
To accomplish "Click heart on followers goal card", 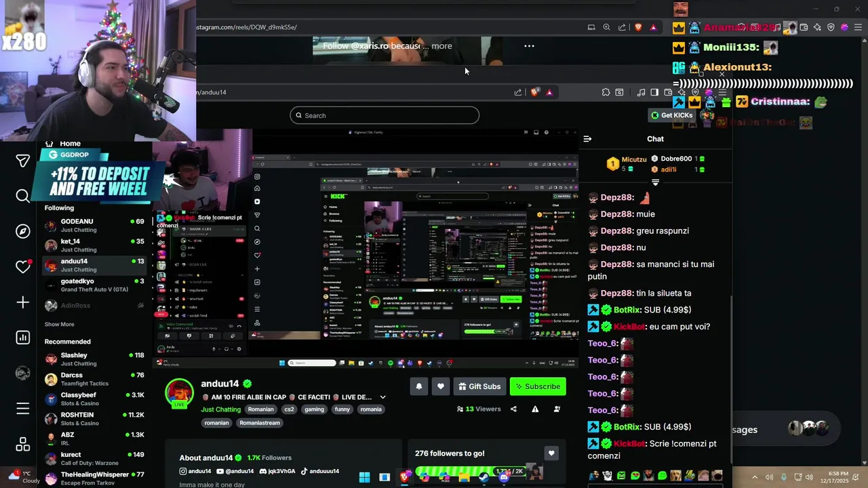I will [x=551, y=453].
